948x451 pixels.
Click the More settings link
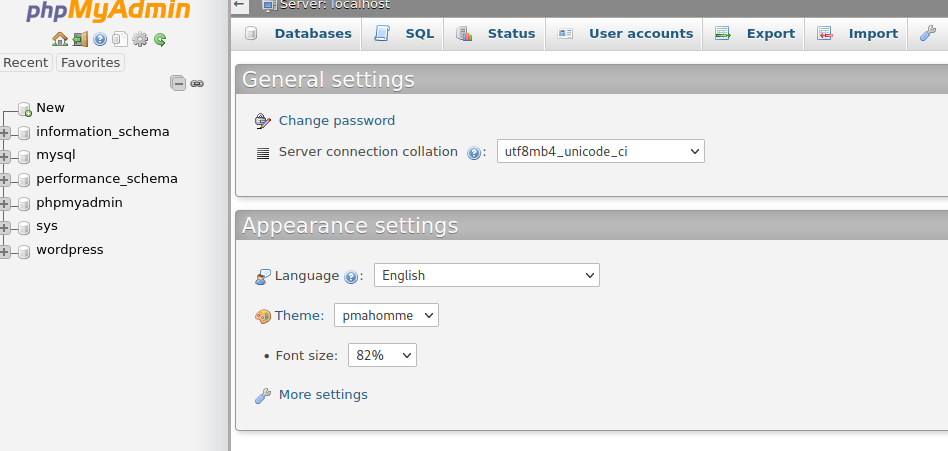323,394
